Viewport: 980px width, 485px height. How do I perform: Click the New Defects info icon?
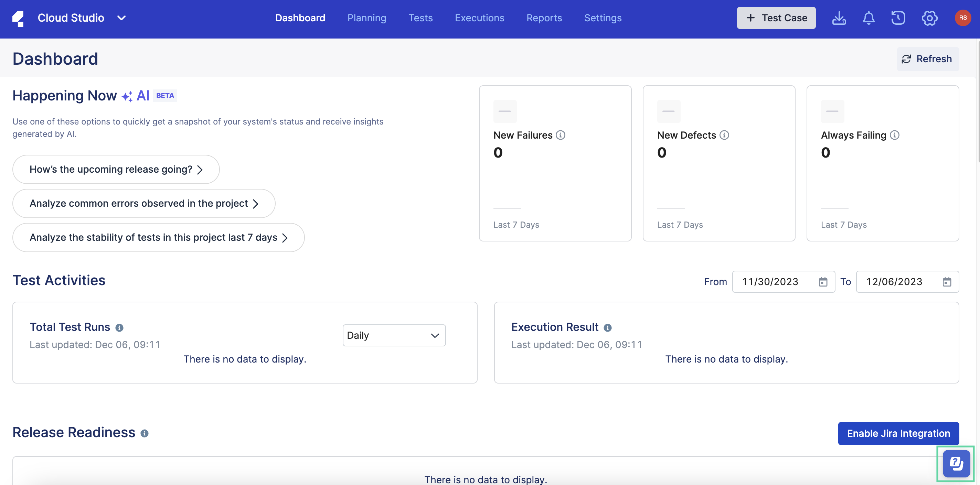point(724,135)
